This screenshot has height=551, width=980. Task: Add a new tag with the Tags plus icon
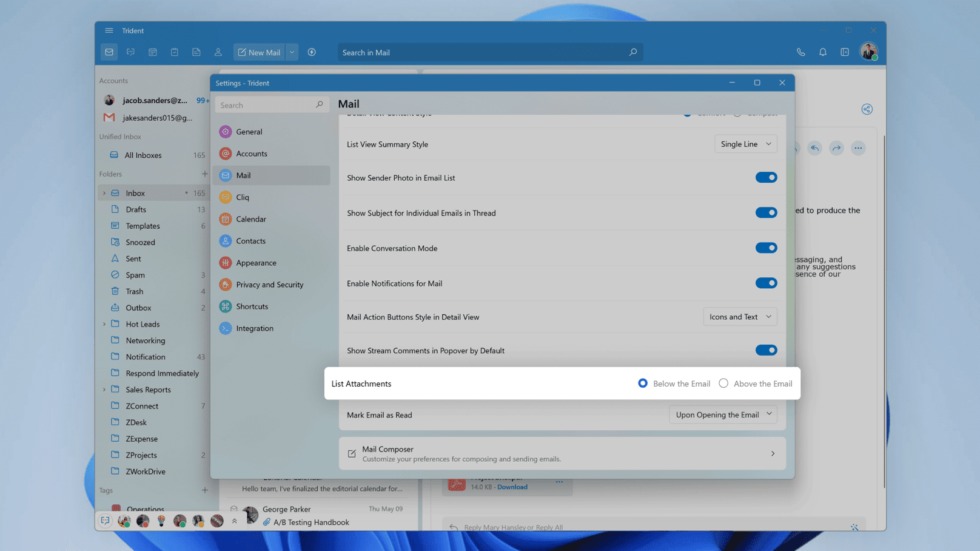[x=205, y=490]
